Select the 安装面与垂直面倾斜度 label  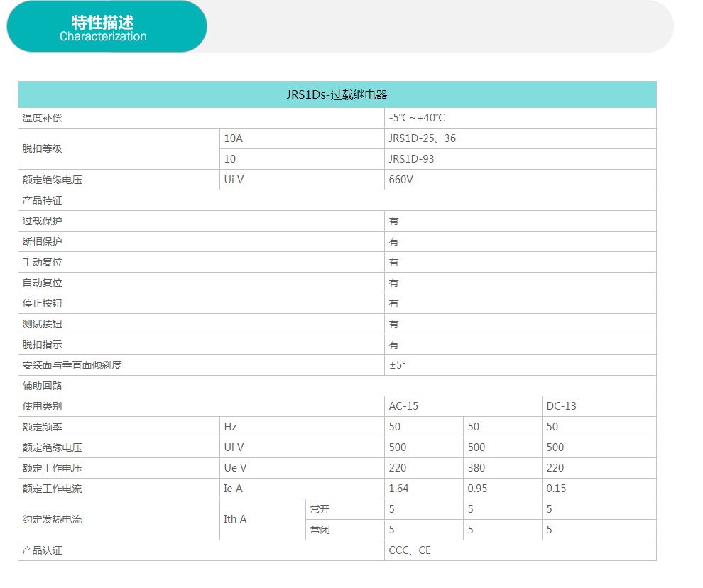tap(72, 366)
